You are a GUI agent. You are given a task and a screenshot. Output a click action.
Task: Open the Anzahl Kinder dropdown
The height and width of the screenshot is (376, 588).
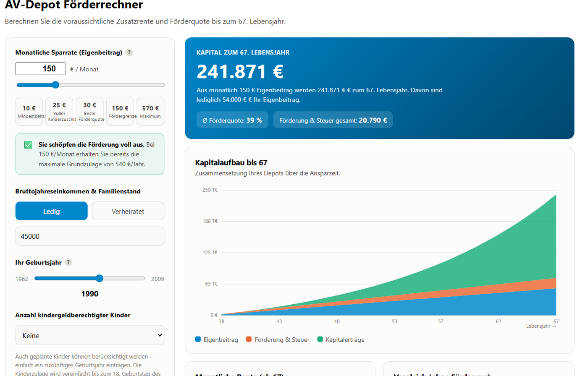tap(90, 335)
